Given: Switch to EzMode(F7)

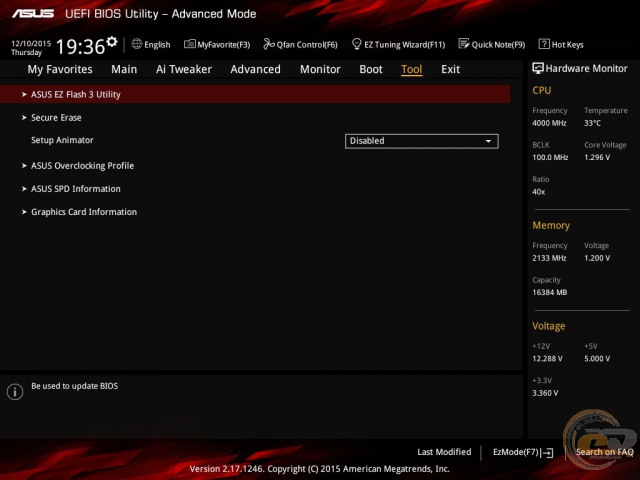Looking at the screenshot, I should 523,452.
